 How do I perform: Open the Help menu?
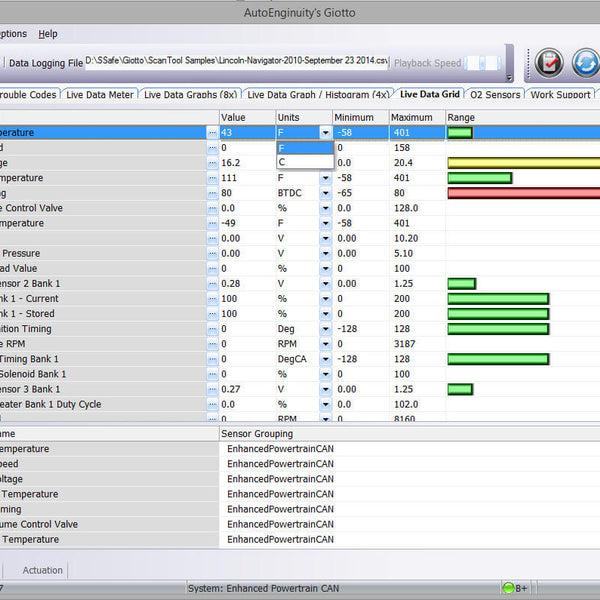(48, 34)
